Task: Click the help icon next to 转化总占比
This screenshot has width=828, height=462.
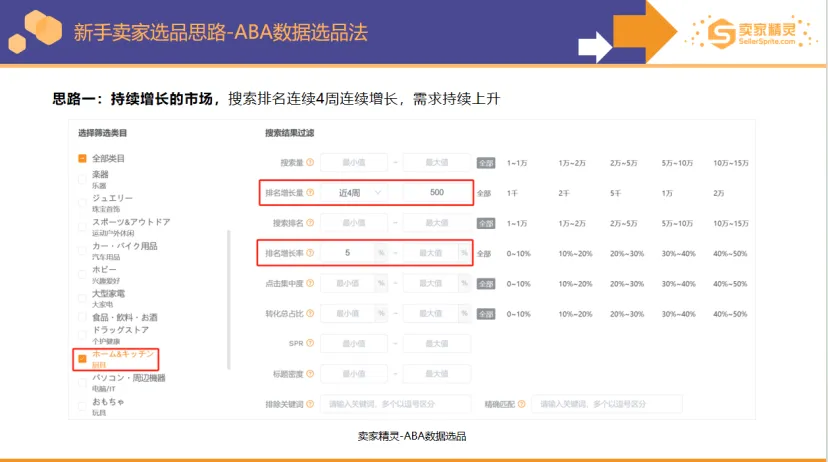Action: click(x=310, y=313)
